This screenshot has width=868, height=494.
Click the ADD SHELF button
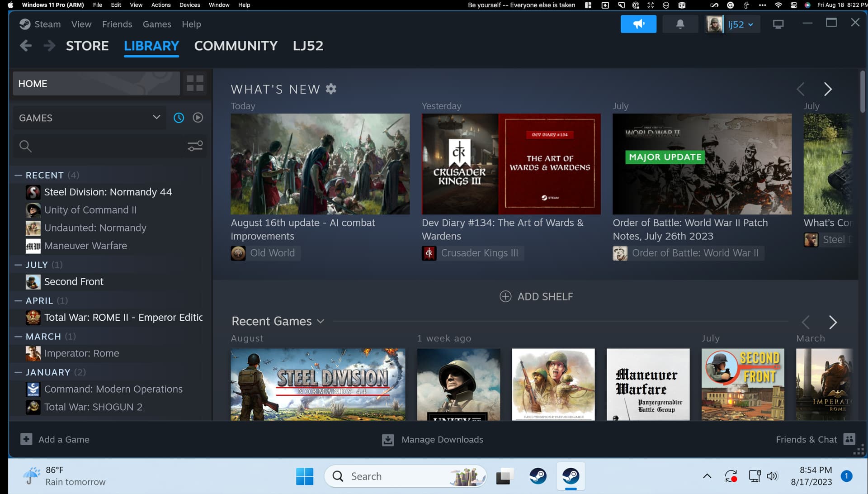point(536,297)
